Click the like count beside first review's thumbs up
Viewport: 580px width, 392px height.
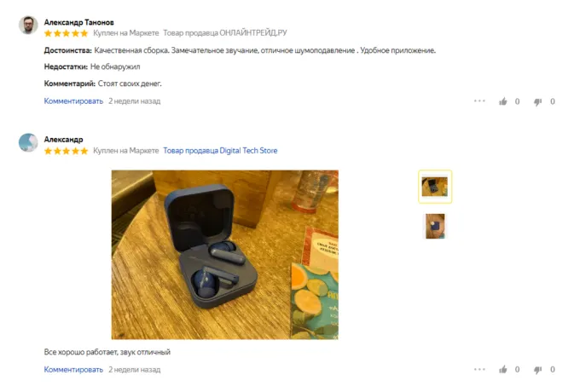tap(517, 101)
